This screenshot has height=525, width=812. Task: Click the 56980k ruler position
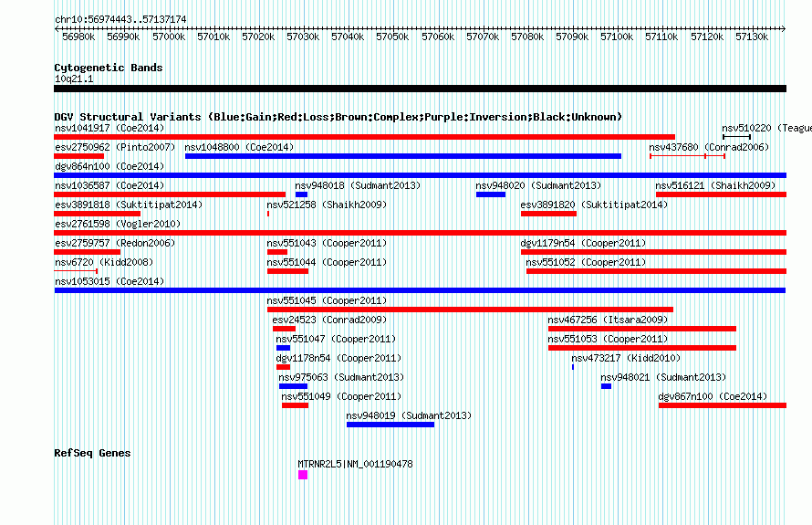(x=78, y=37)
